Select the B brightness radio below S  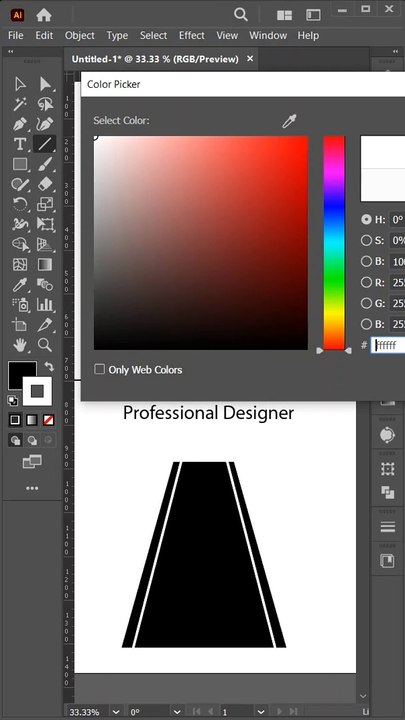click(366, 261)
